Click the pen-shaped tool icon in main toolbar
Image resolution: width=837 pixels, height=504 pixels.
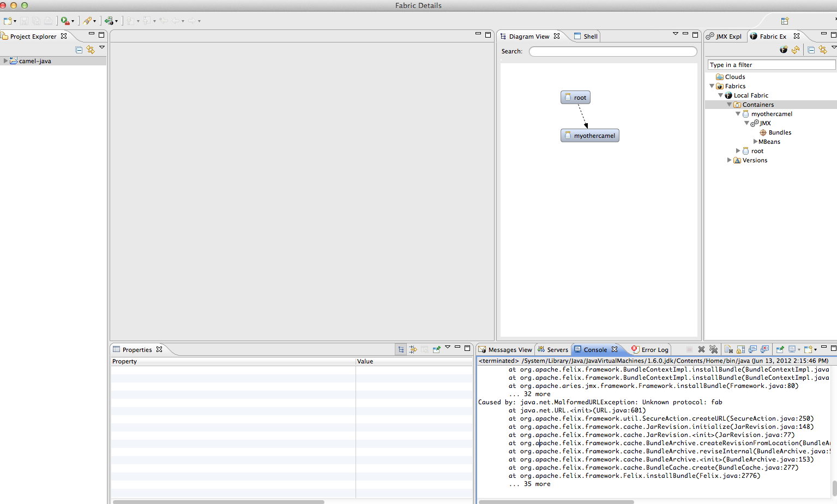(87, 21)
